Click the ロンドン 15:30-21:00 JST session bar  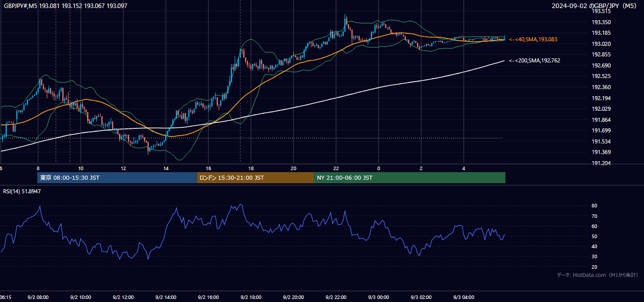pyautogui.click(x=255, y=178)
